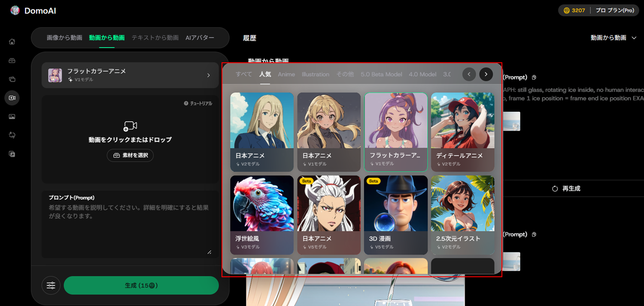Open the image icon in sidebar
The image size is (644, 306).
click(12, 116)
